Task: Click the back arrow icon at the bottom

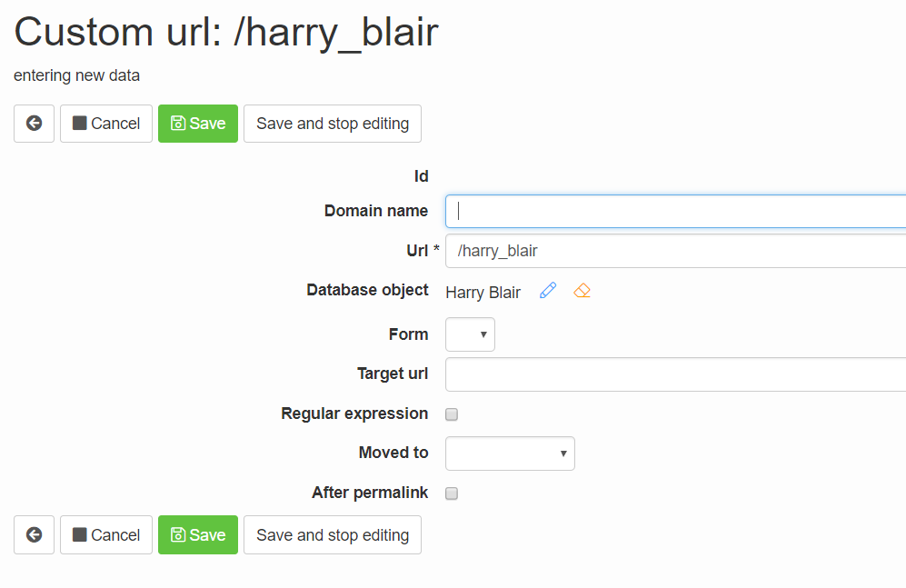Action: 34,534
